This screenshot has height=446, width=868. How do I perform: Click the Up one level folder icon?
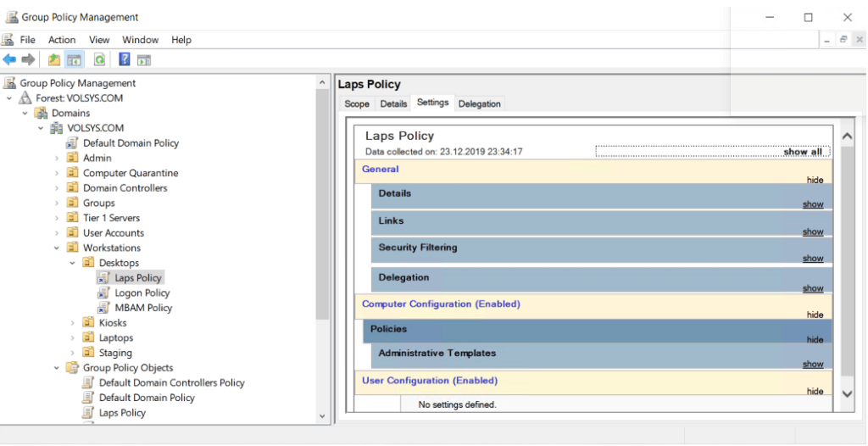tap(54, 59)
